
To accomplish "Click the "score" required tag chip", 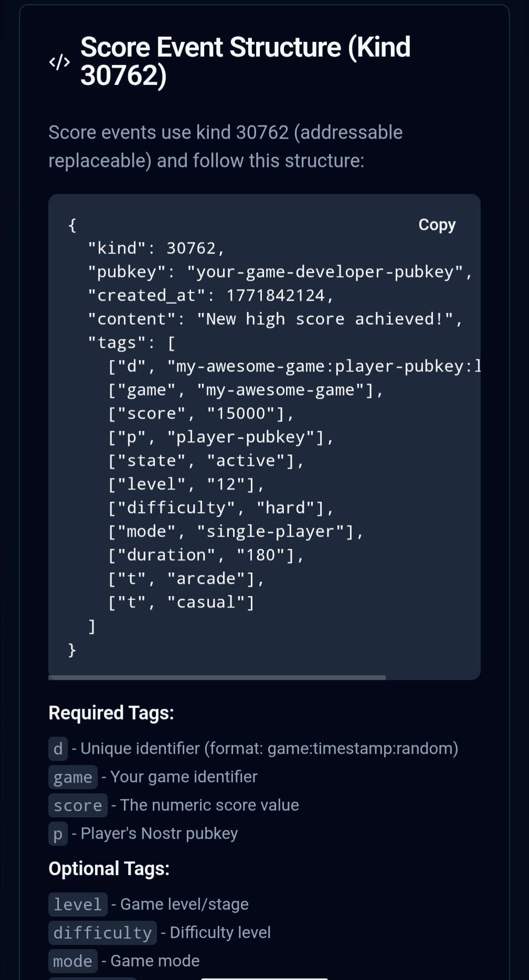I will pos(78,805).
